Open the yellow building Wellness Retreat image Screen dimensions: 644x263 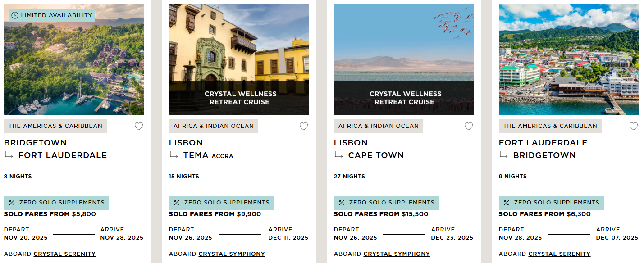239,59
